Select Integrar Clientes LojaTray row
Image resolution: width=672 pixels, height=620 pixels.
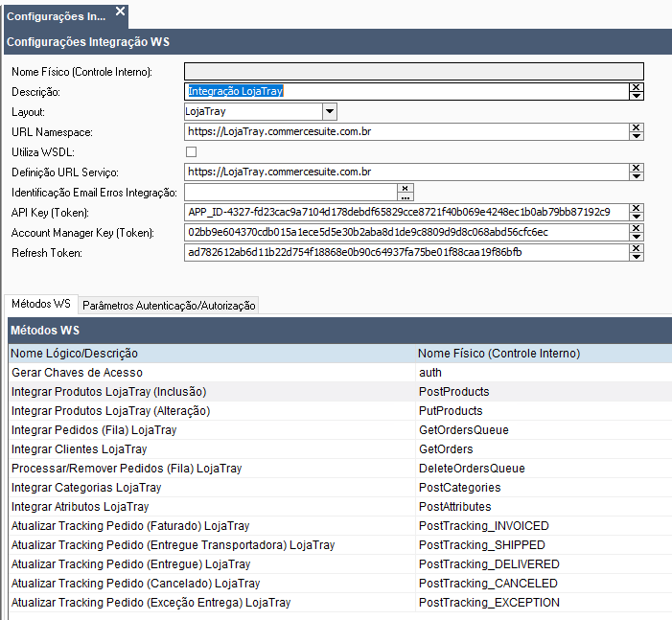tap(340, 449)
